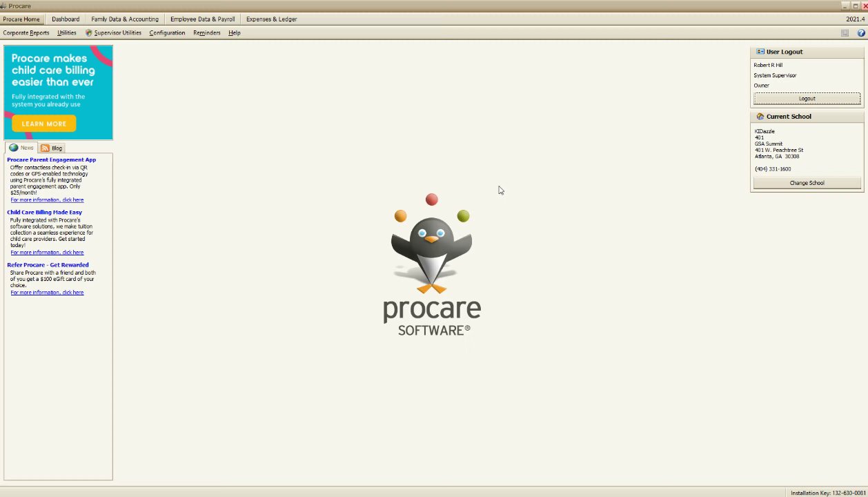Click the child care billing ad banner

click(x=58, y=92)
